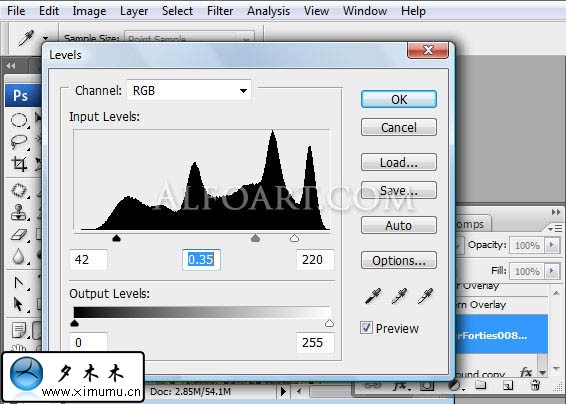
Task: Open the Filter menu
Action: (220, 11)
